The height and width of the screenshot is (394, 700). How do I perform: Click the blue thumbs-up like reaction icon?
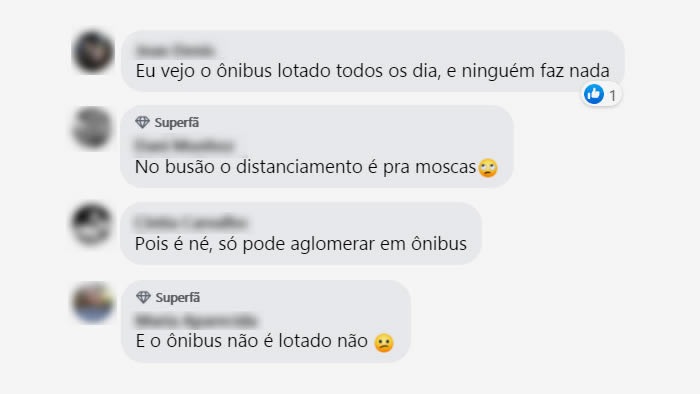coord(594,94)
